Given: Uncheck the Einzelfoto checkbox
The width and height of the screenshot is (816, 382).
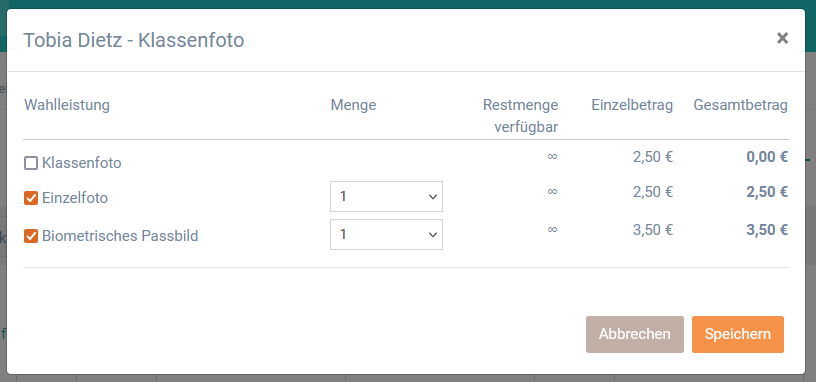Looking at the screenshot, I should [x=31, y=198].
